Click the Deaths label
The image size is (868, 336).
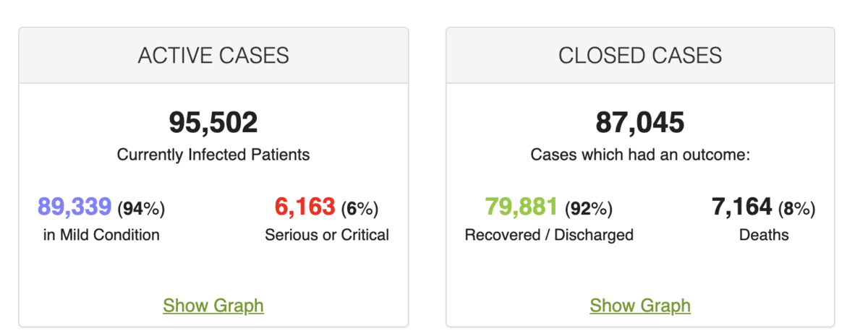(764, 235)
